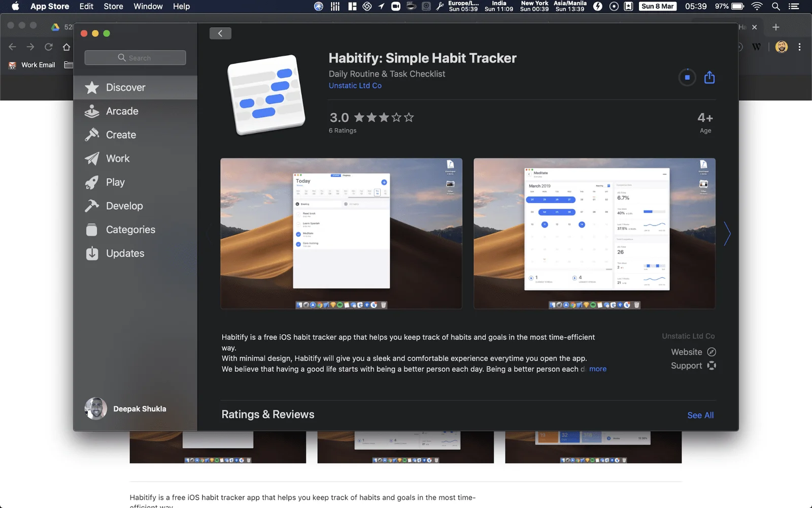Expand the description with the more link
This screenshot has width=812, height=508.
click(598, 369)
